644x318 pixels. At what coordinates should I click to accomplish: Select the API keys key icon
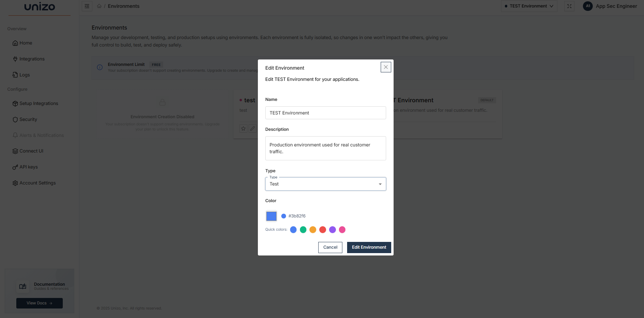[x=15, y=167]
